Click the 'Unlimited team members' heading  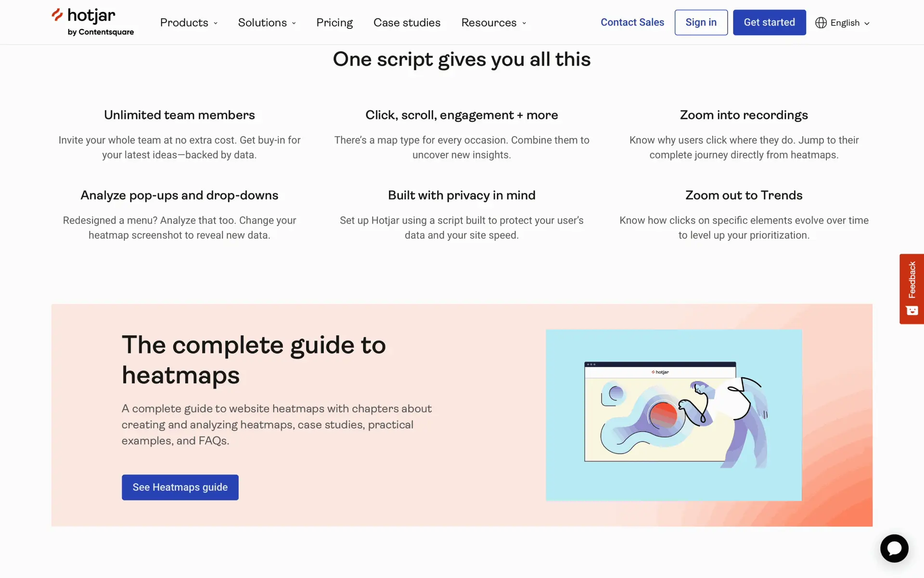[179, 115]
